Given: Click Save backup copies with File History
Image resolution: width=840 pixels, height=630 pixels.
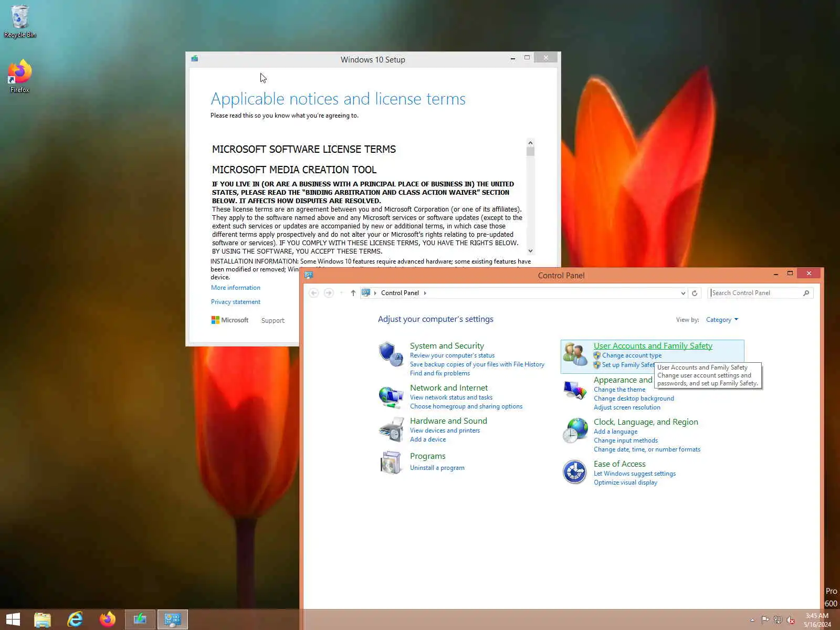Looking at the screenshot, I should click(477, 364).
